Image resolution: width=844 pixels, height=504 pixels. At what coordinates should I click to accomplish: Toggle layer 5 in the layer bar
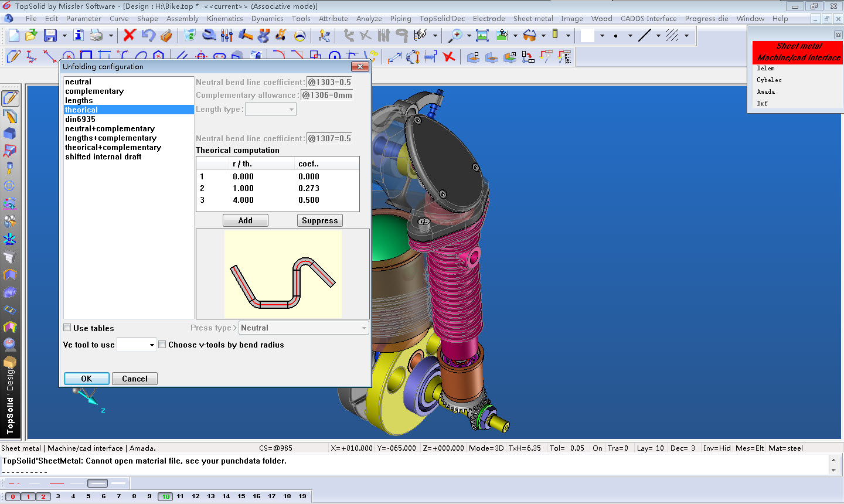click(x=89, y=496)
